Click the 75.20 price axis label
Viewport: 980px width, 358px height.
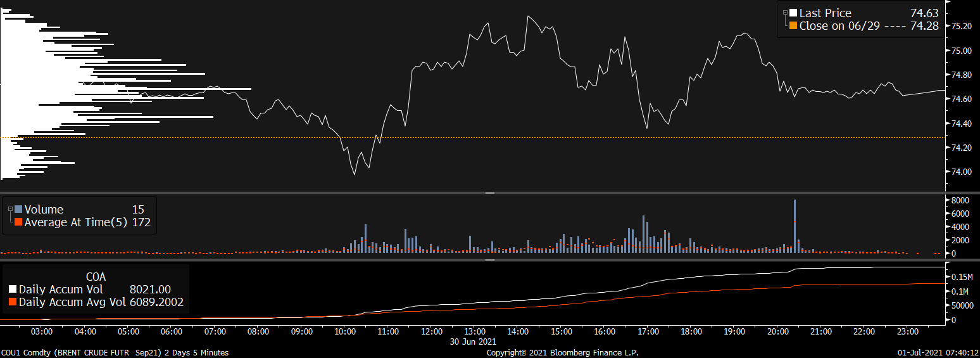962,27
